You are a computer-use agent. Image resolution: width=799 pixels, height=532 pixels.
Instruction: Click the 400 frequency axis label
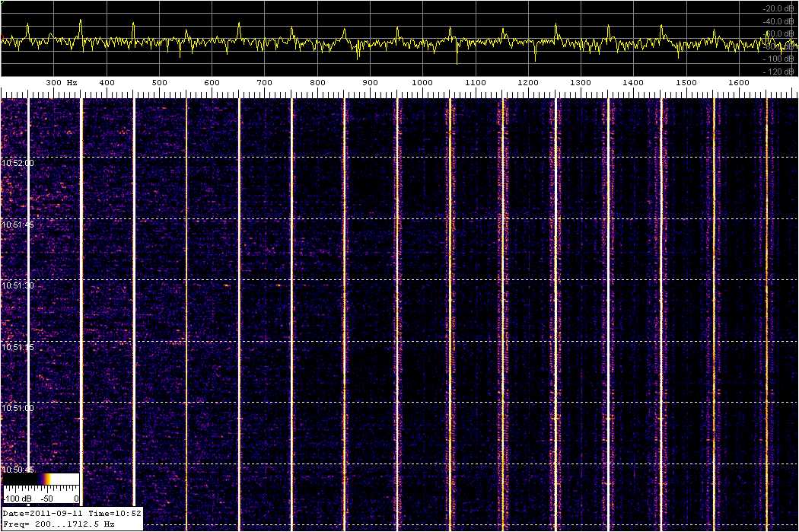(107, 82)
